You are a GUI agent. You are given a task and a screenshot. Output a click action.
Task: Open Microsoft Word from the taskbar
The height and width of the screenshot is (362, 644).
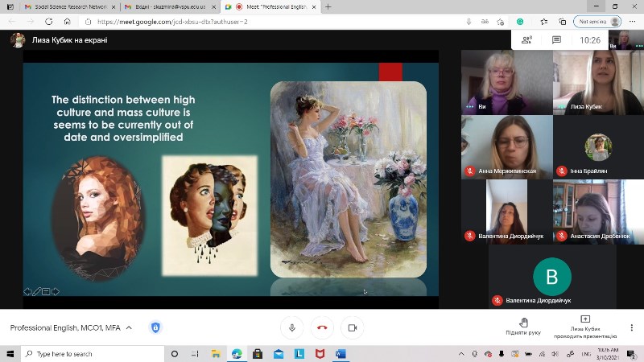pyautogui.click(x=341, y=353)
